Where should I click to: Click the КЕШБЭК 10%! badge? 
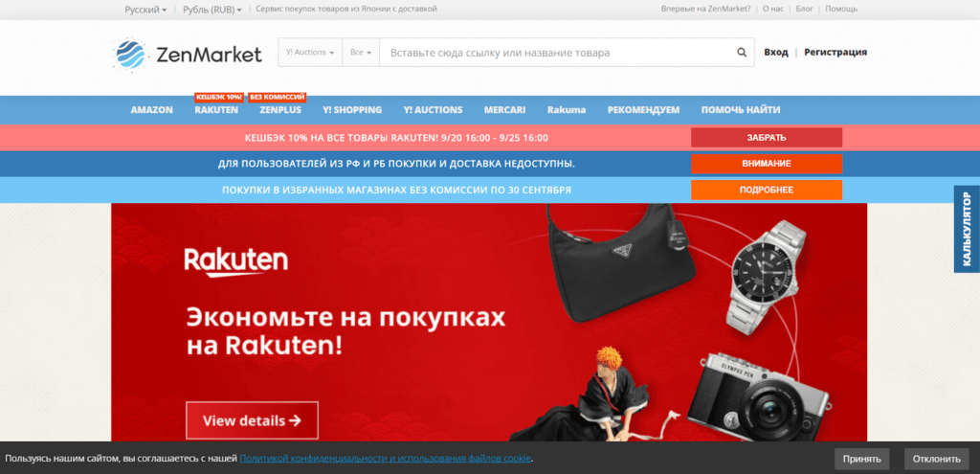219,97
